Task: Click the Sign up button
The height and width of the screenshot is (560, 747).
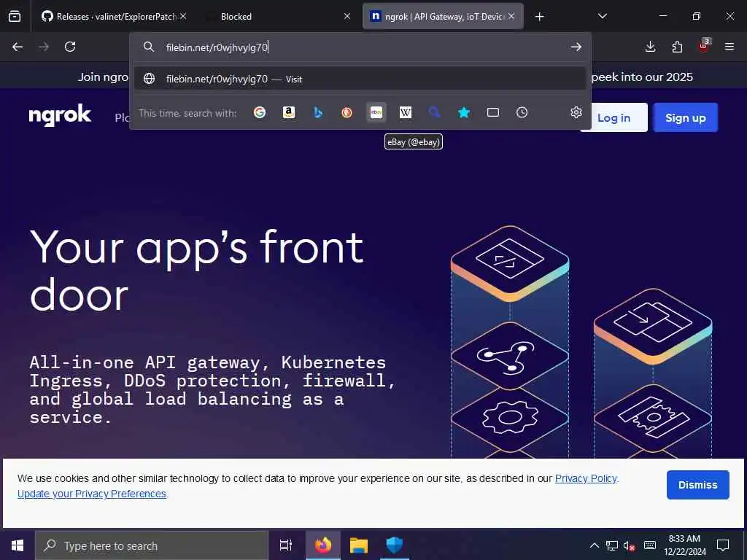Action: 685,117
